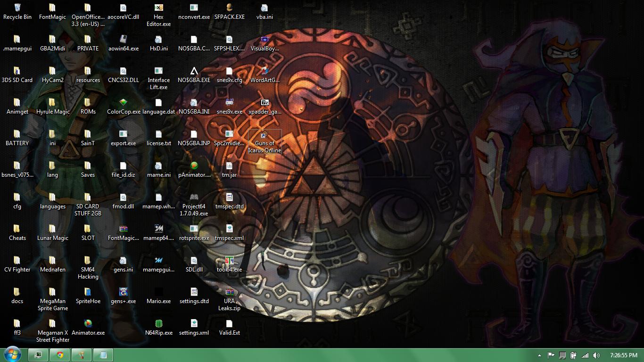Select the SM64 Hacking folder
This screenshot has height=362, width=644.
coord(88,268)
